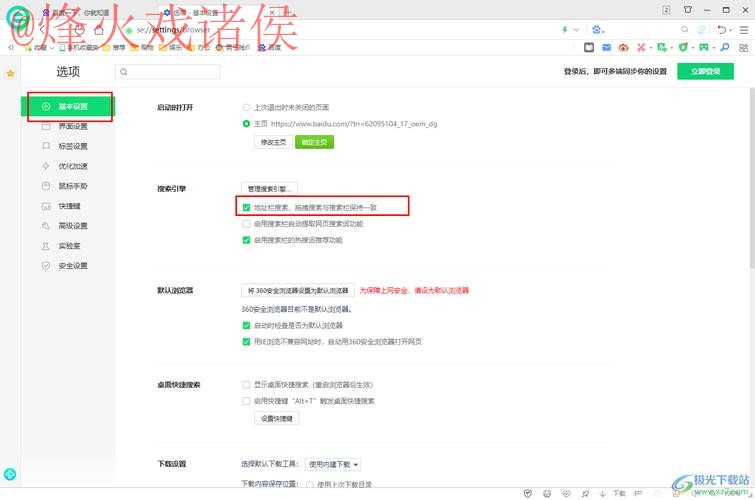Click the magnifier in the browser search box
The width and height of the screenshot is (755, 500).
[685, 30]
